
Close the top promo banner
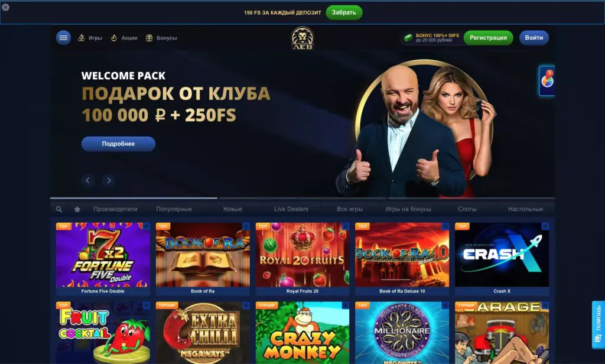point(5,7)
